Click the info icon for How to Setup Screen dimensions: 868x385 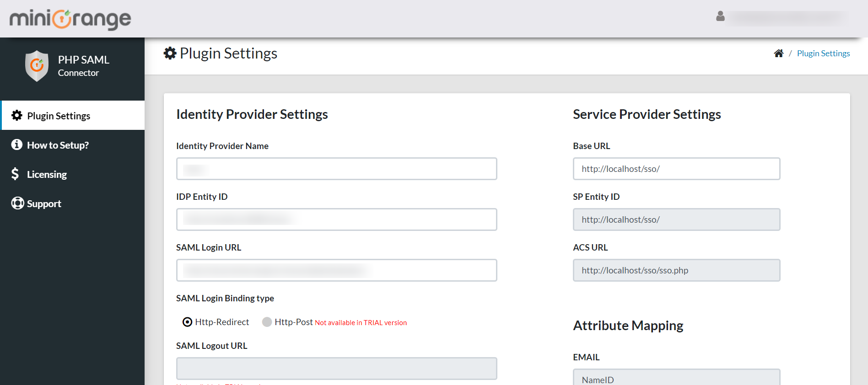point(17,144)
